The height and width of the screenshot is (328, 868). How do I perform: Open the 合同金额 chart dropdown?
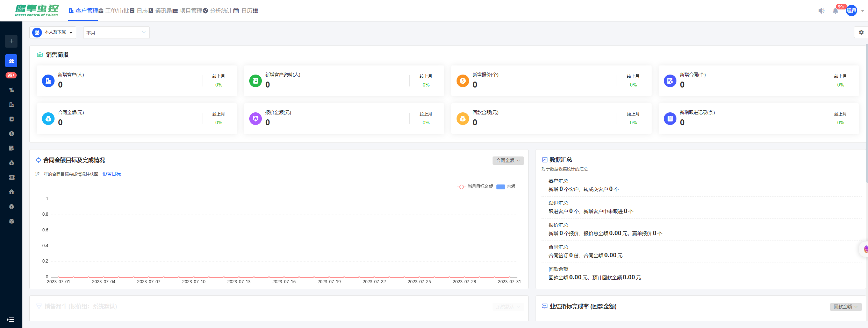click(508, 160)
